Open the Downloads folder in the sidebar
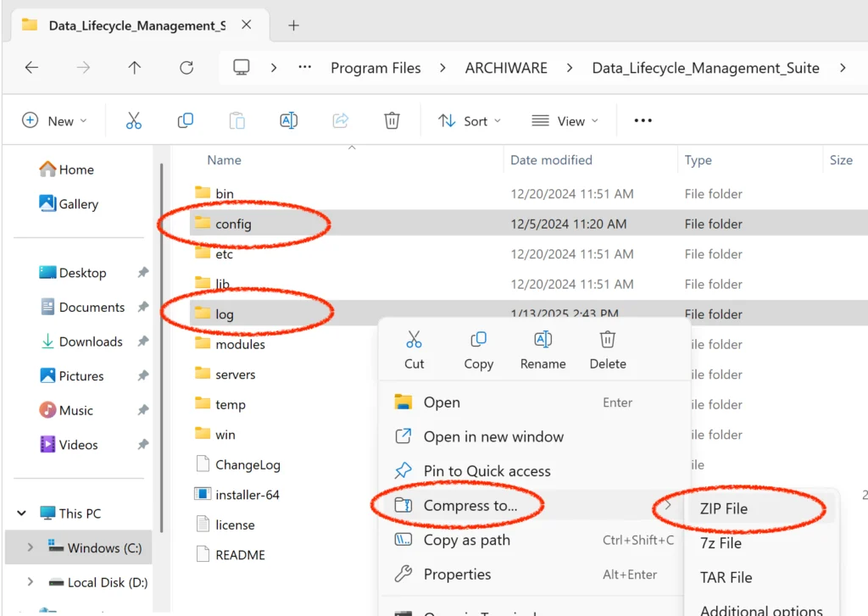The image size is (868, 616). click(x=91, y=341)
